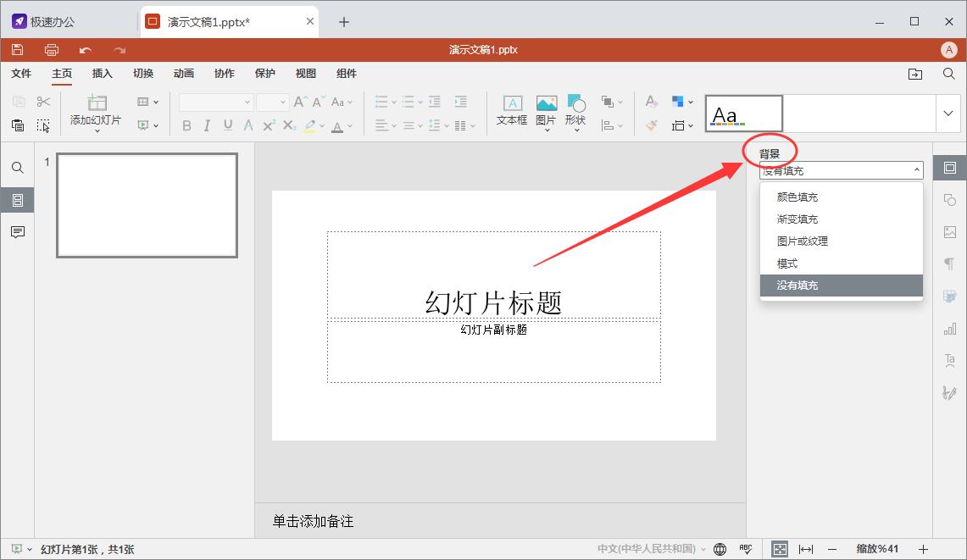Zoom in with the plus button
Screen dimensions: 967x560
[923, 550]
